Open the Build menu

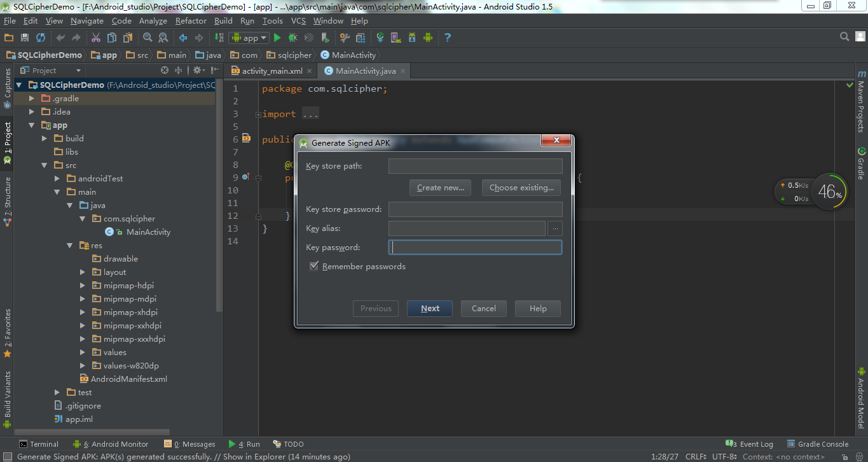click(223, 21)
